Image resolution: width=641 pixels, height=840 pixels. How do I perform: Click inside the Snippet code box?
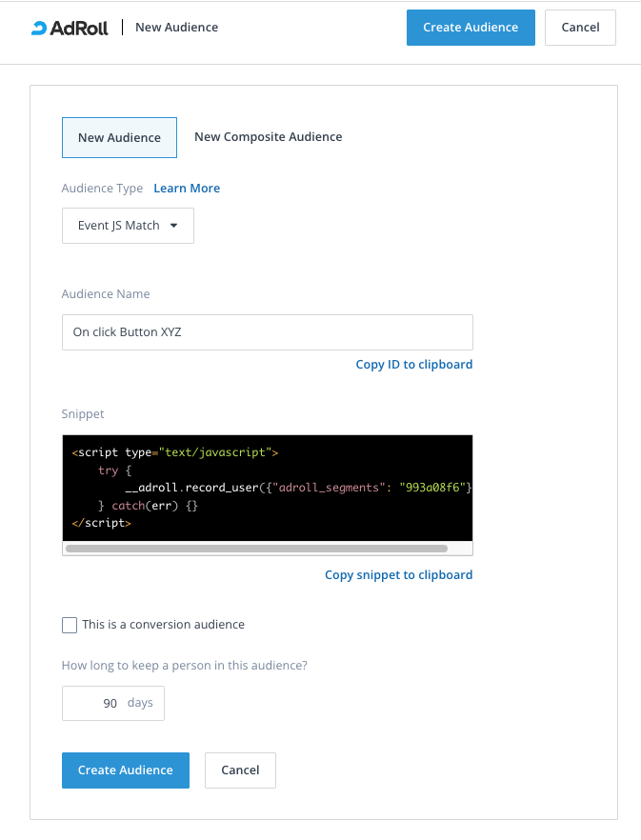(267, 486)
